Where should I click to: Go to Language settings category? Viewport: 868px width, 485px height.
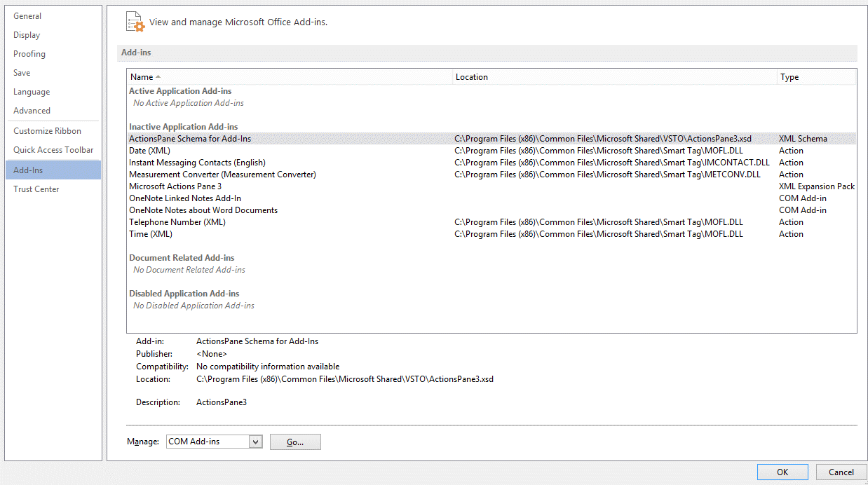pyautogui.click(x=53, y=92)
